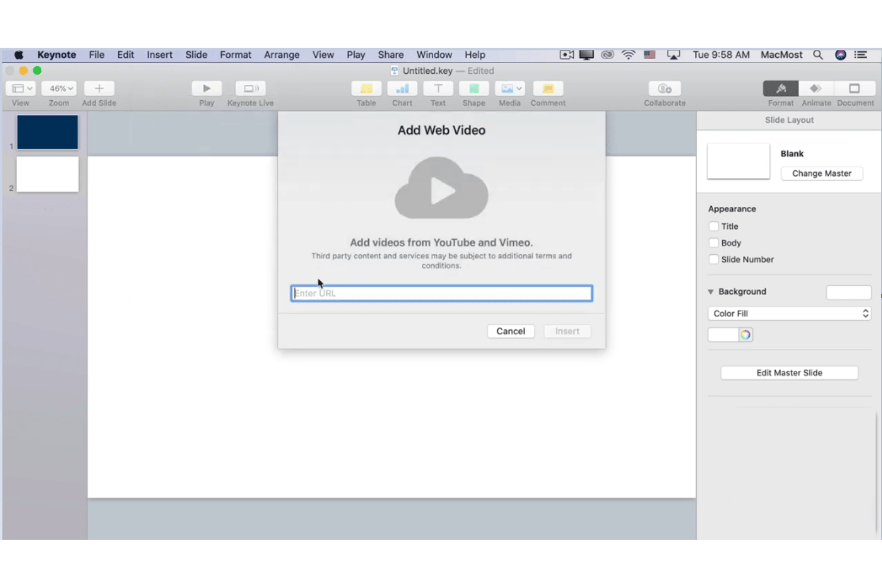882x588 pixels.
Task: Open the Share menu
Action: 391,55
